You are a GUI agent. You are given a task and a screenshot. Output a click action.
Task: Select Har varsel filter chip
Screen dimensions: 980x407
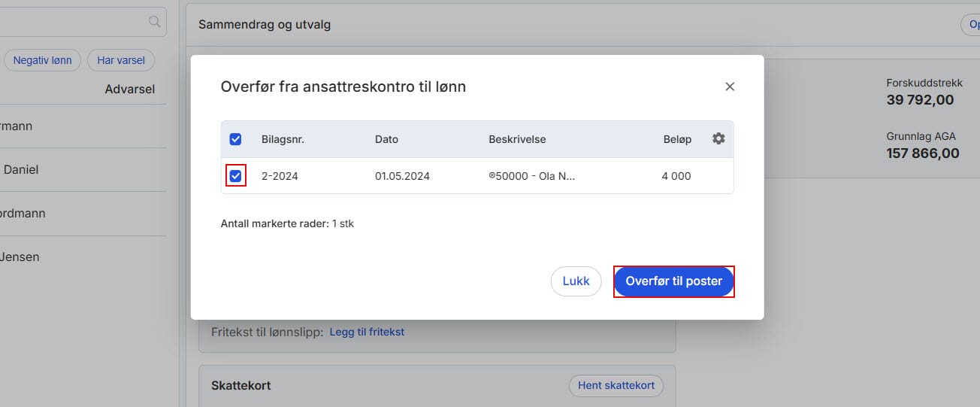click(121, 60)
